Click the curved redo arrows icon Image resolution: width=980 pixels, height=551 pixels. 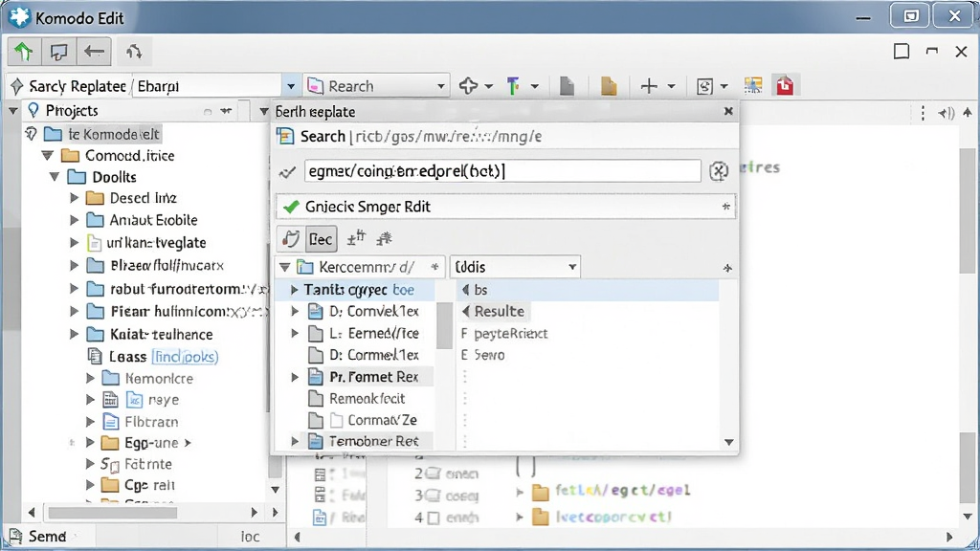point(134,52)
